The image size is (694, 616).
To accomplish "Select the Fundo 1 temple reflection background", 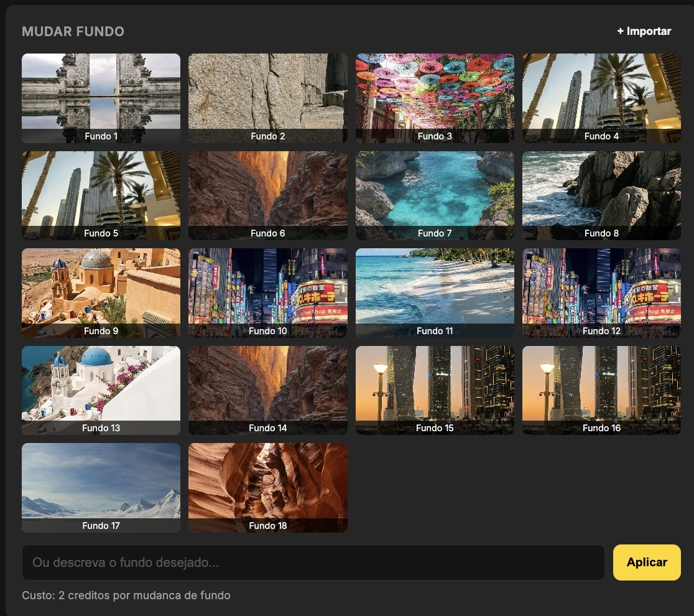I will [101, 98].
